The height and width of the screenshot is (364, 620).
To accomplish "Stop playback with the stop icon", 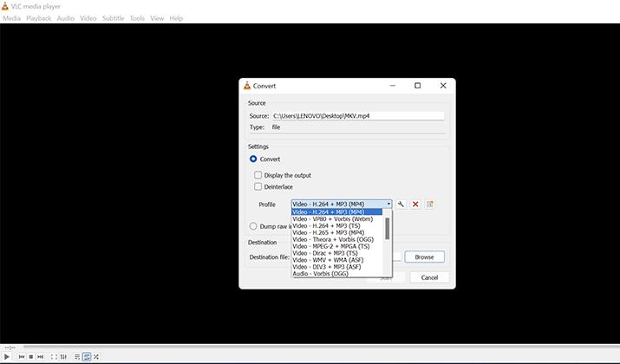I will (x=31, y=357).
